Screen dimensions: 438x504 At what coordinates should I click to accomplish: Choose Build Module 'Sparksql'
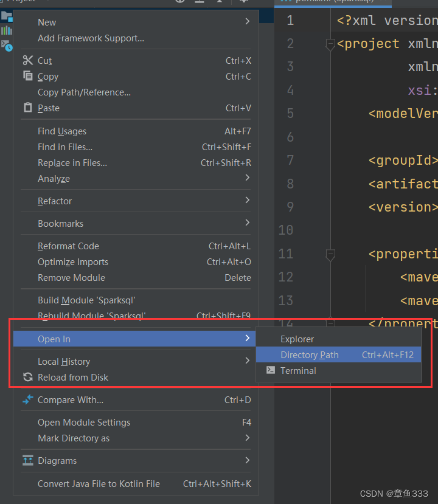click(136, 300)
